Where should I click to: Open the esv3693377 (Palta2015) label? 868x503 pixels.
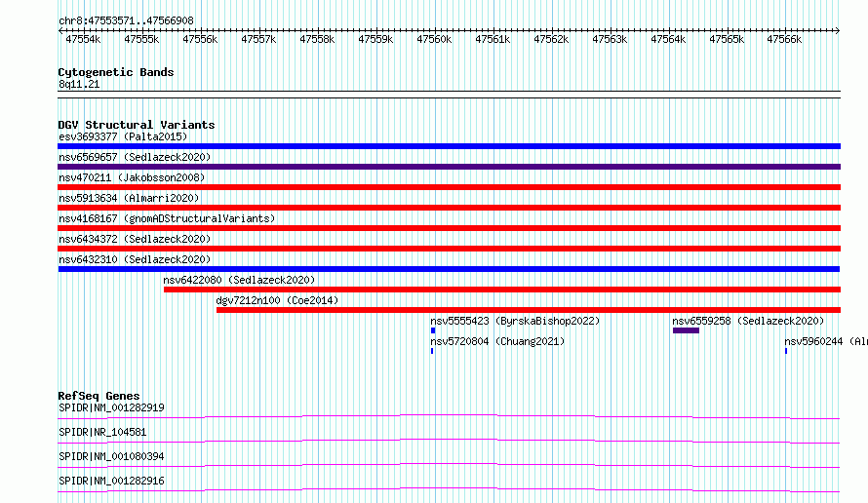point(123,136)
